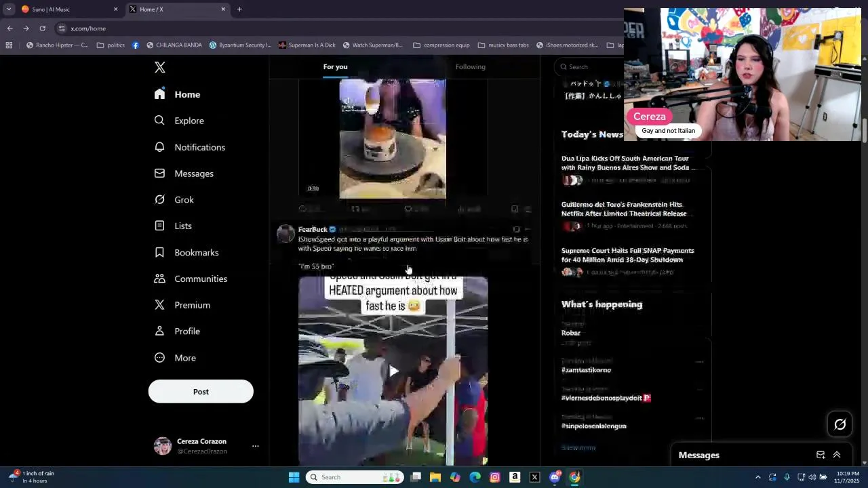
Task: Open Messages in the left sidebar
Action: click(184, 174)
